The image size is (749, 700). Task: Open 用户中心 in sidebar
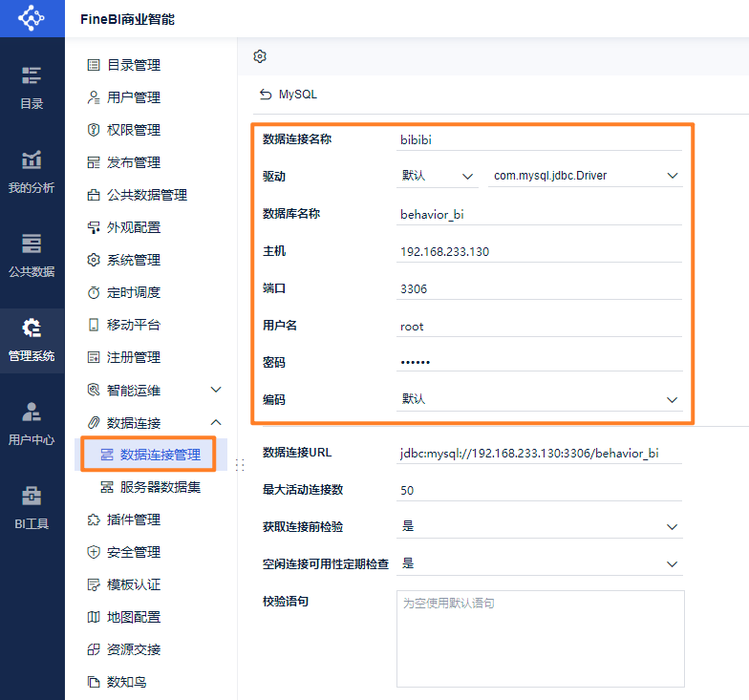click(x=32, y=424)
